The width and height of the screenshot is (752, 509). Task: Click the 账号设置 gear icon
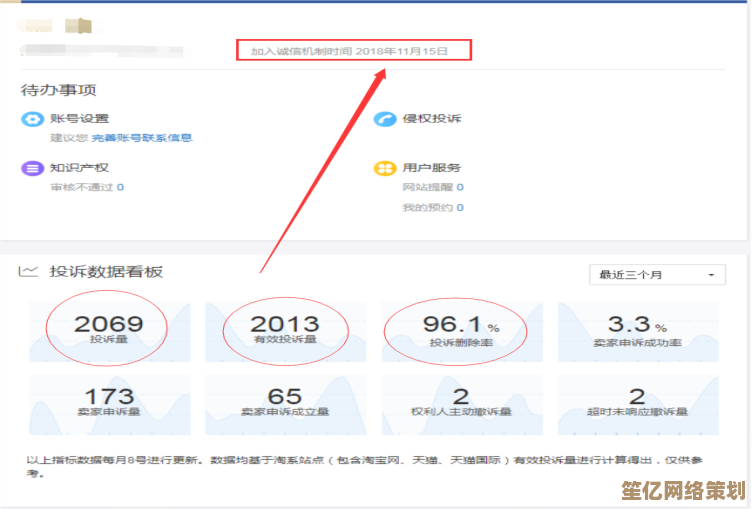coord(32,119)
